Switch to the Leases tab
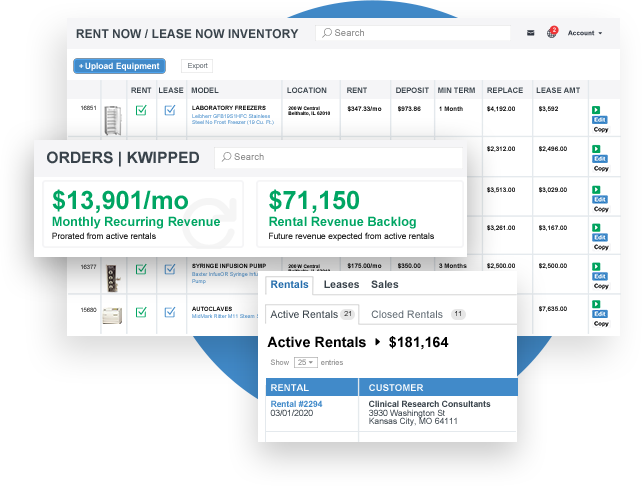Image resolution: width=642 pixels, height=486 pixels. pos(341,285)
